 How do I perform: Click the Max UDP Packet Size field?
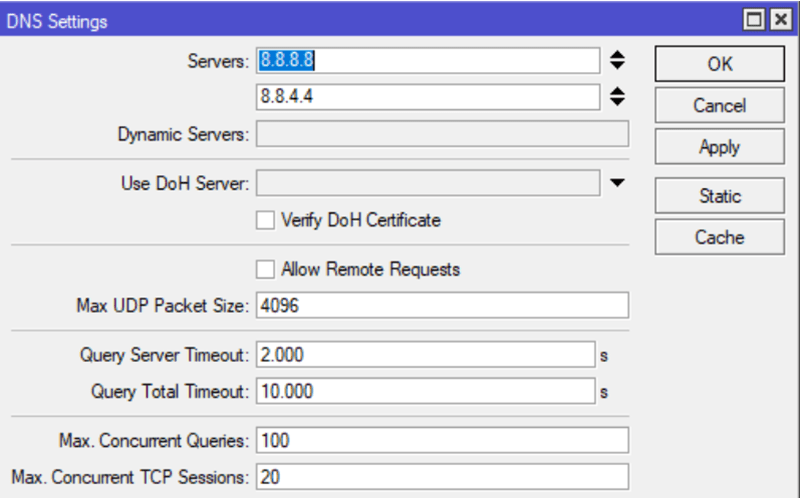[x=442, y=305]
